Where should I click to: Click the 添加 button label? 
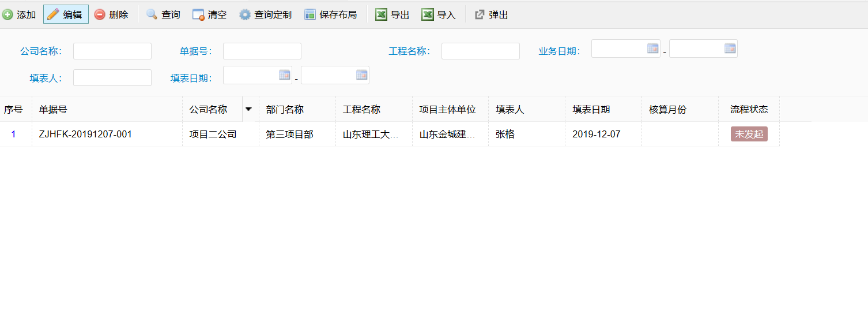coord(27,15)
